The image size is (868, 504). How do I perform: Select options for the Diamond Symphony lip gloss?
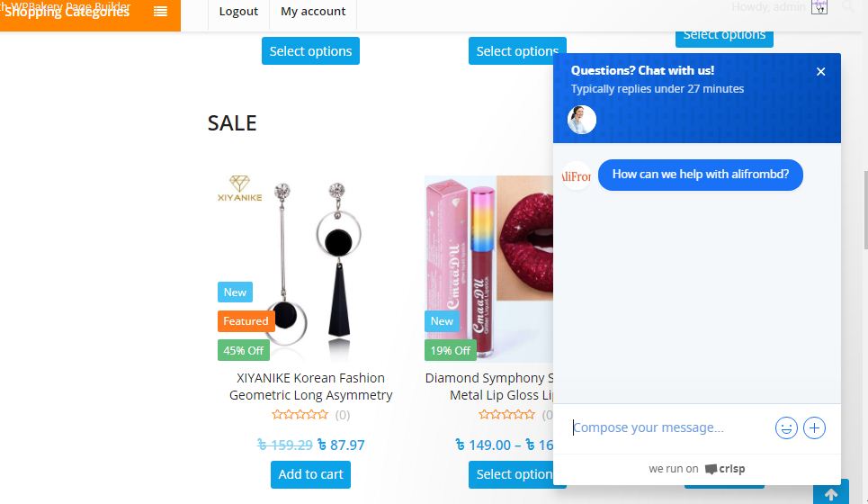(511, 474)
